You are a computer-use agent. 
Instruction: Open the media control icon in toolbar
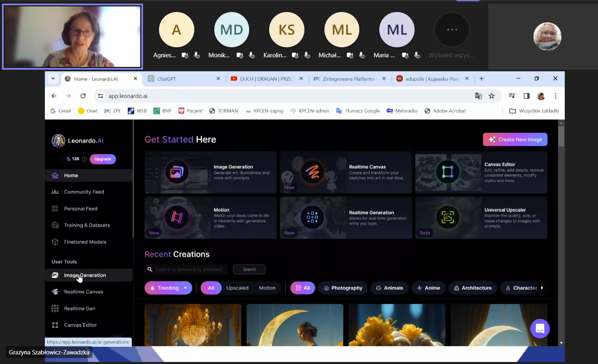click(x=512, y=96)
